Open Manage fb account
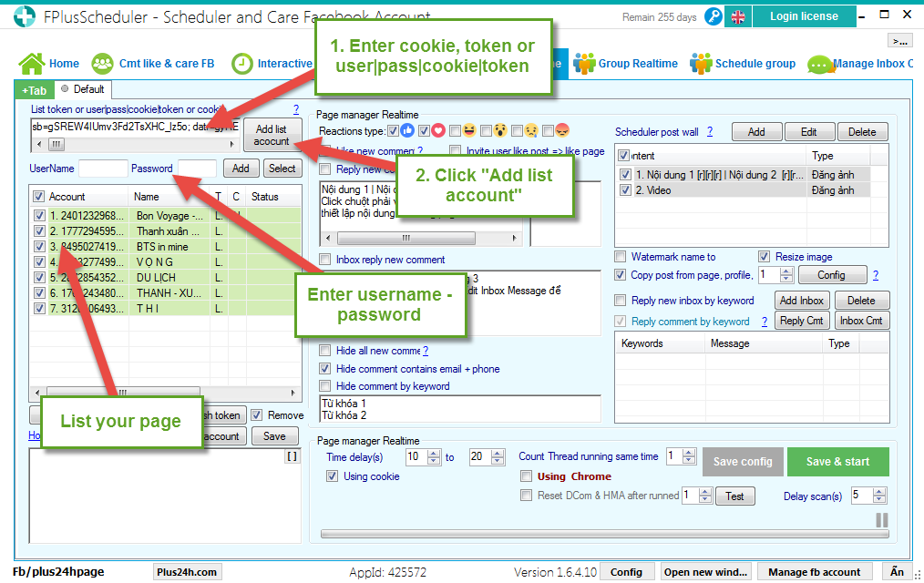This screenshot has width=924, height=583. (x=814, y=572)
